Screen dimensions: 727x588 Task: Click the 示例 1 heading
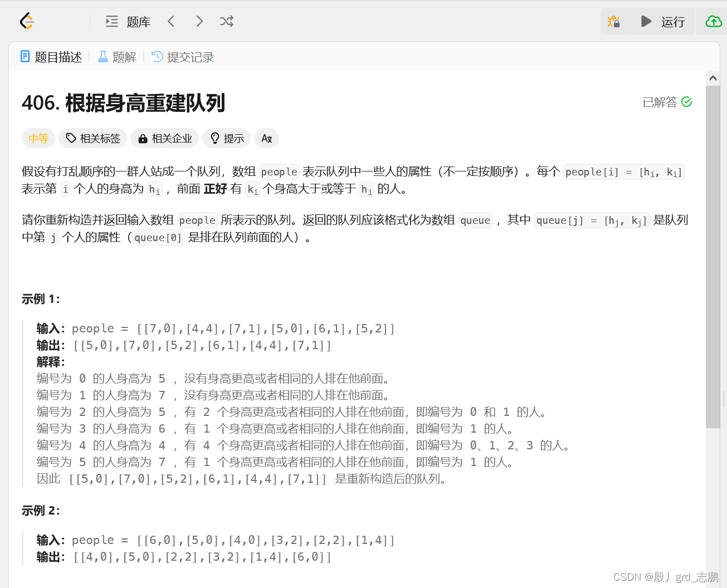(x=41, y=299)
